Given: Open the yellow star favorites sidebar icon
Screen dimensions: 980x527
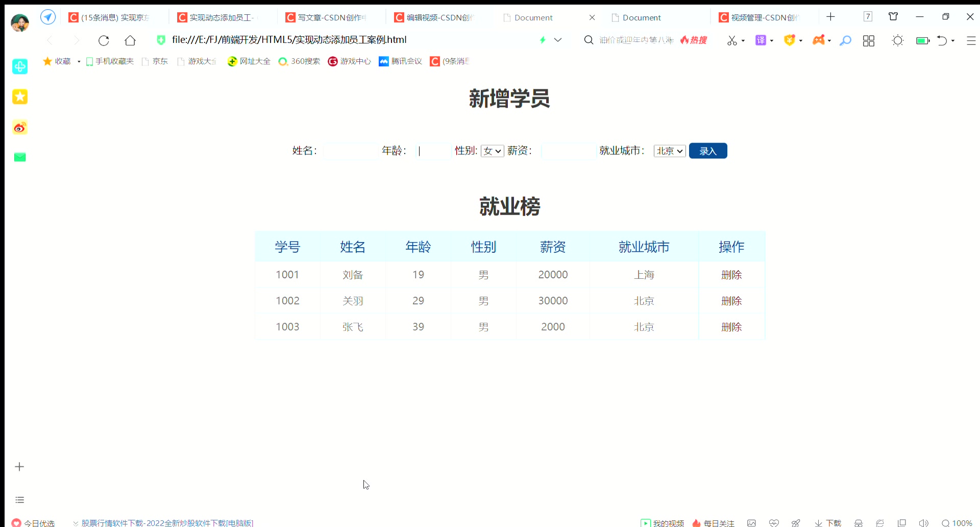Looking at the screenshot, I should [20, 97].
